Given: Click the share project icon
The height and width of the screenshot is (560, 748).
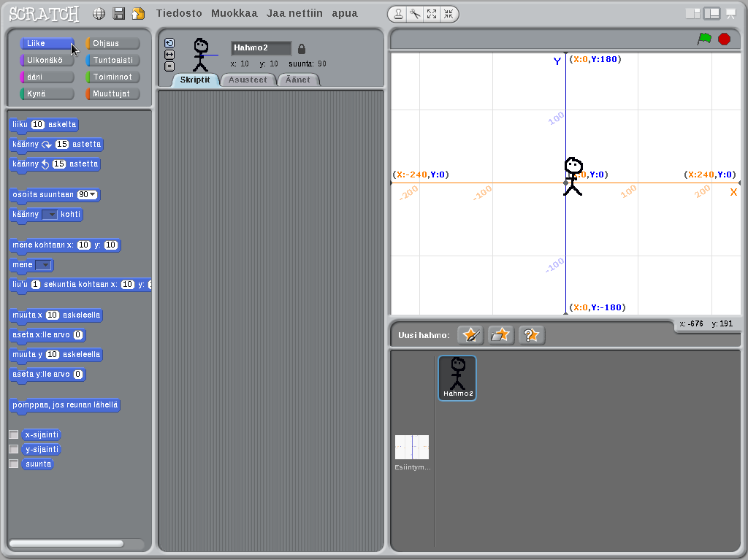Looking at the screenshot, I should click(x=138, y=13).
